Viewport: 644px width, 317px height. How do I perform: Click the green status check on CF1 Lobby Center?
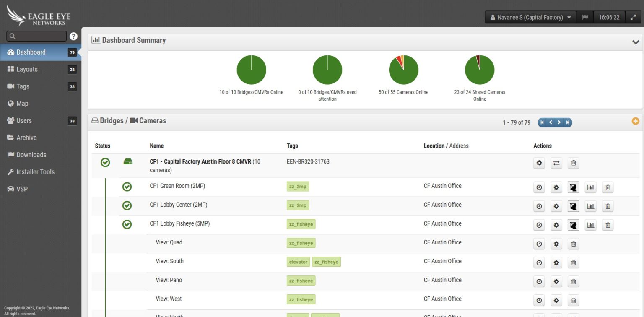[x=127, y=205]
